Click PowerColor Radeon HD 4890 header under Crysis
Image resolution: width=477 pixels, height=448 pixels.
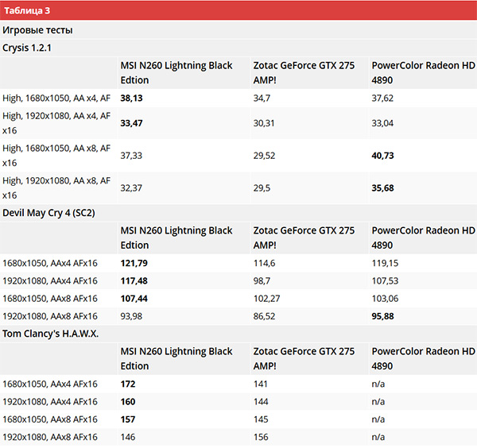(423, 72)
